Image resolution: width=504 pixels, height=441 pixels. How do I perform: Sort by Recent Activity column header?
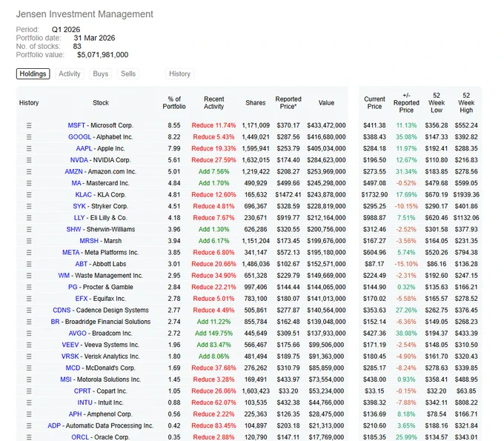tap(213, 103)
